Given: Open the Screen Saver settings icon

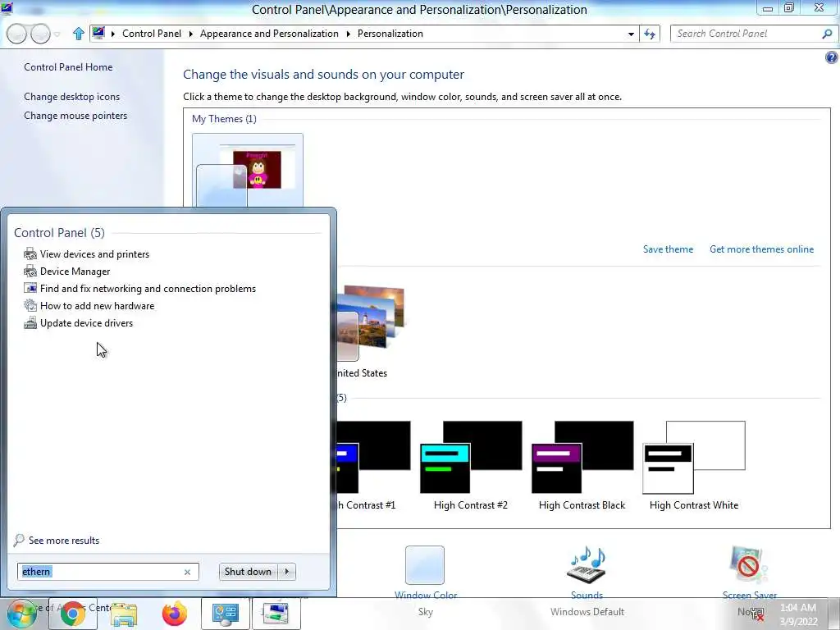Looking at the screenshot, I should (x=749, y=565).
